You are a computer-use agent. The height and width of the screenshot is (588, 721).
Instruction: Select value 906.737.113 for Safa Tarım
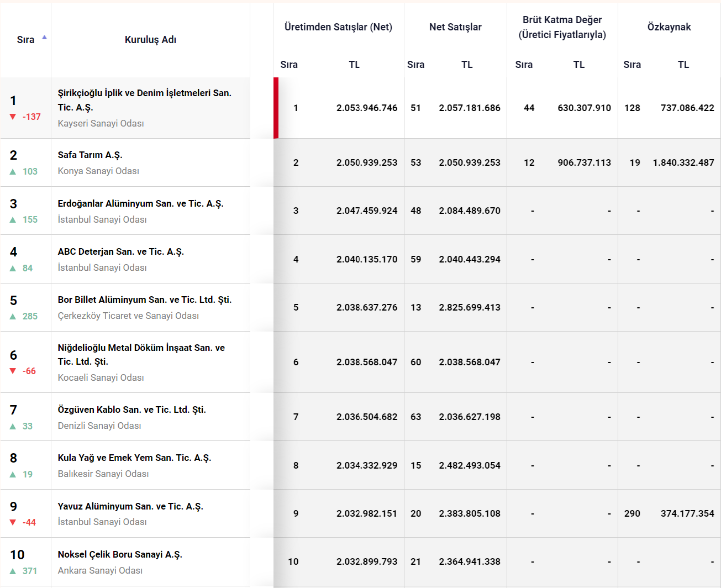click(x=584, y=162)
